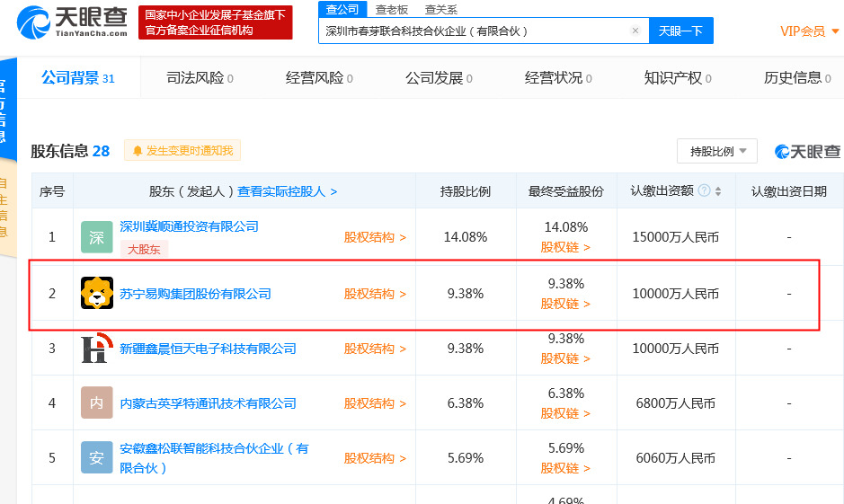
Task: Open the 查看实际控股人 link
Action: 288,191
